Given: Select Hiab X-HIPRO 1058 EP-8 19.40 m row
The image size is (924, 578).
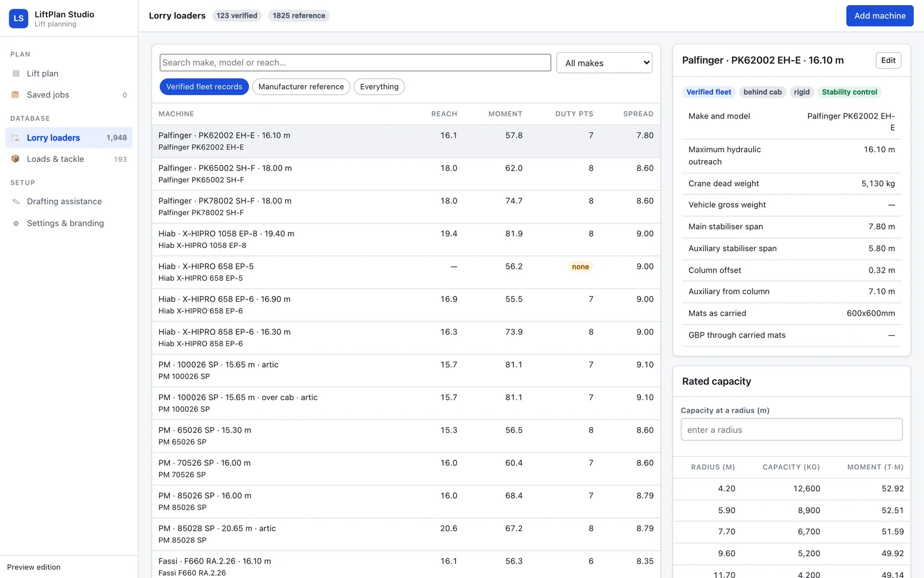Looking at the screenshot, I should [x=406, y=239].
